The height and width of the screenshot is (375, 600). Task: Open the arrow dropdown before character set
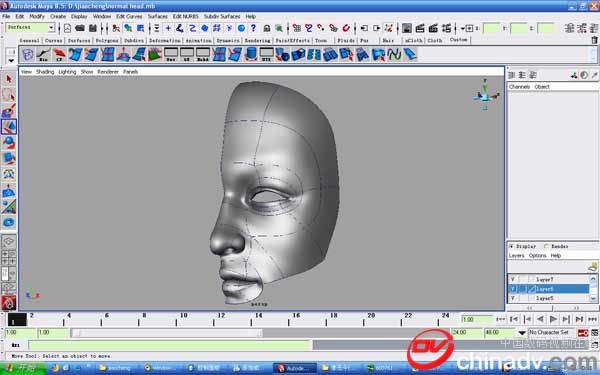522,333
